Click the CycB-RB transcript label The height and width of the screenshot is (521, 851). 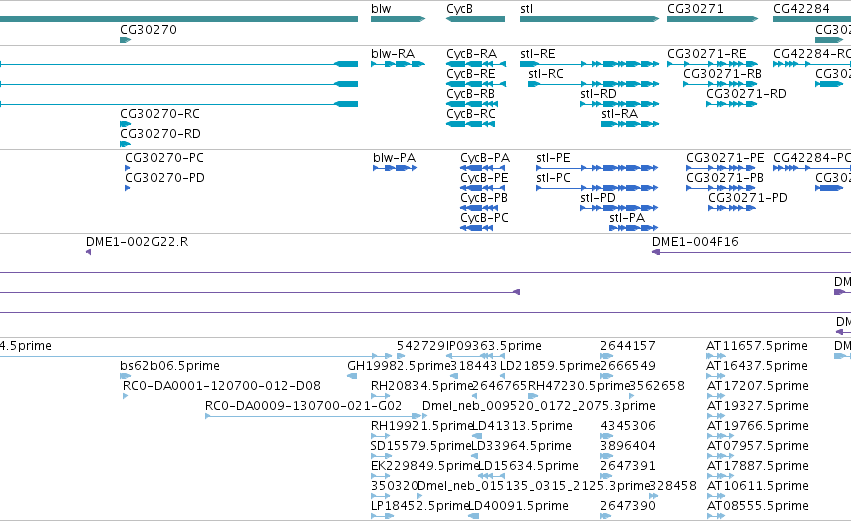(x=471, y=94)
